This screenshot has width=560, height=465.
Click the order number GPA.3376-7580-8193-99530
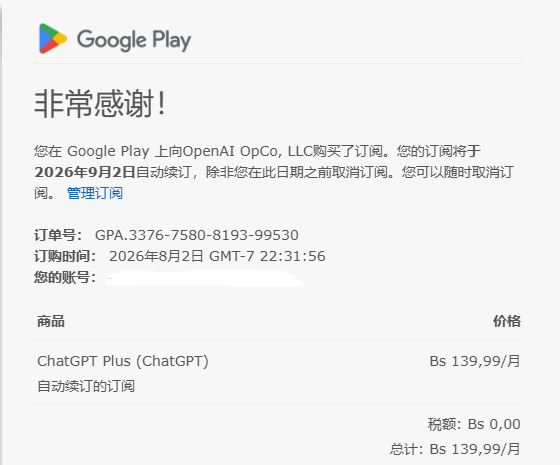pyautogui.click(x=197, y=235)
